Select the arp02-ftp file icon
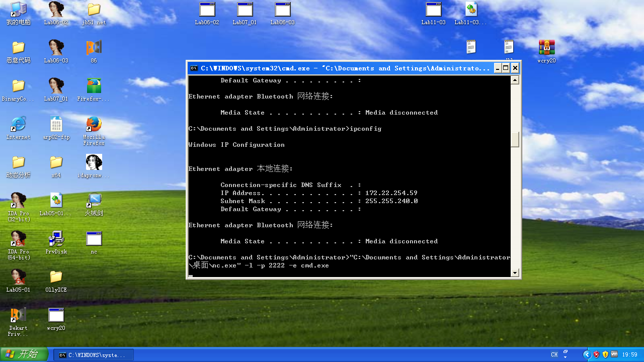 pyautogui.click(x=56, y=128)
